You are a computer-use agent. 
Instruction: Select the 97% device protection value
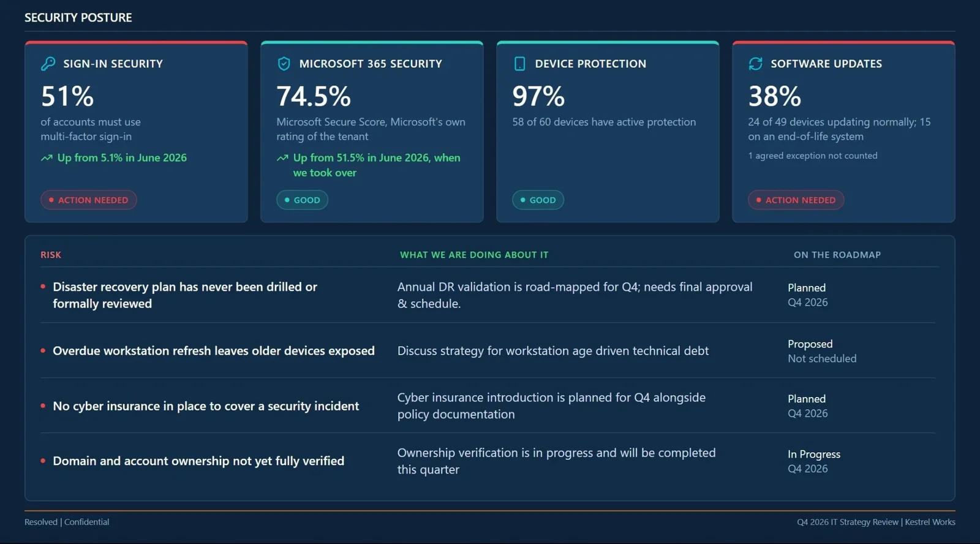538,96
